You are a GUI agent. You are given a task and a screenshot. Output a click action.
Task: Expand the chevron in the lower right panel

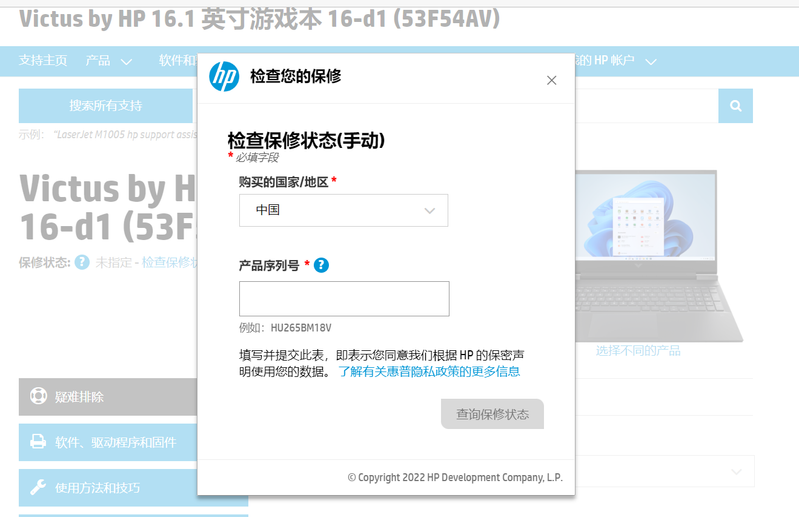(737, 471)
